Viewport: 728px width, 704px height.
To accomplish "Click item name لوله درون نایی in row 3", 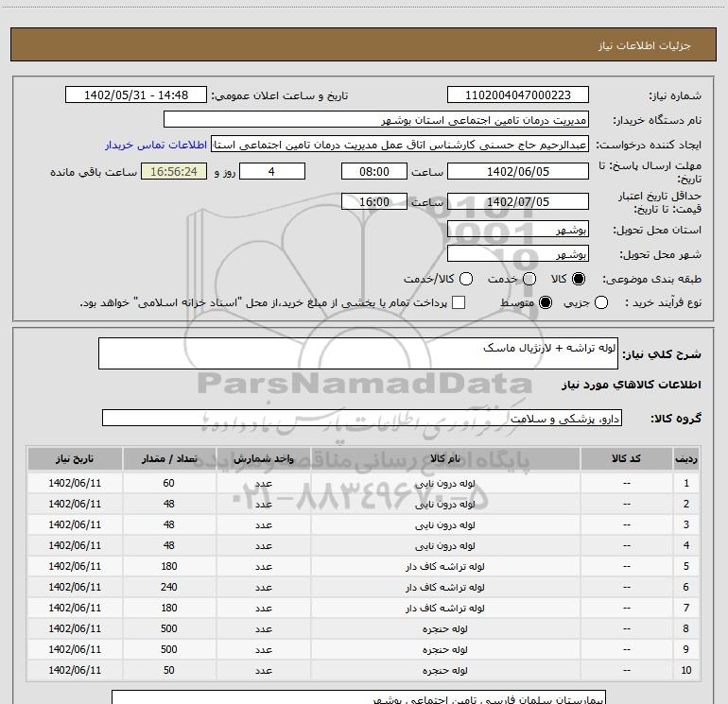I will tap(445, 525).
